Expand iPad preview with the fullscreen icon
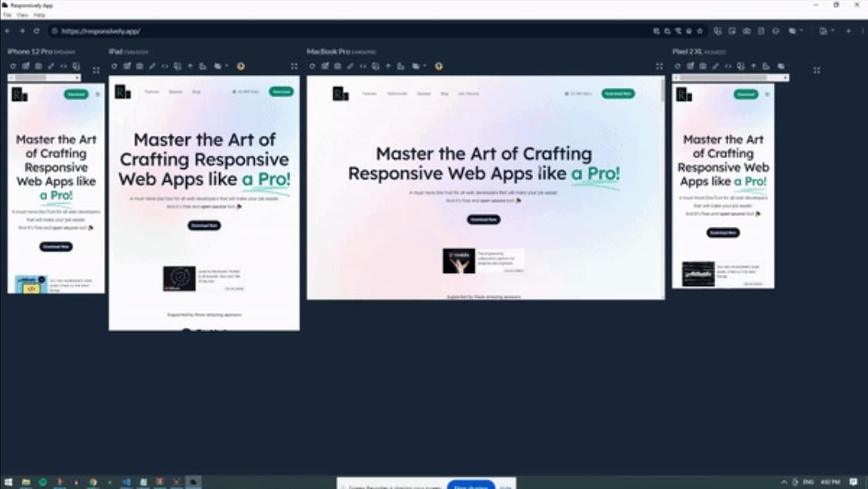Screen dimensions: 868x489 click(294, 66)
